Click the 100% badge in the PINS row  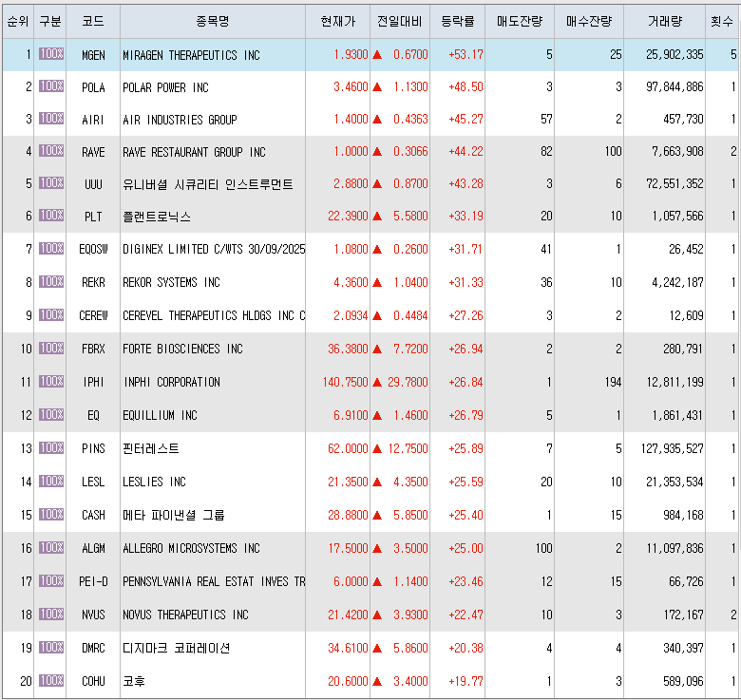coord(51,447)
